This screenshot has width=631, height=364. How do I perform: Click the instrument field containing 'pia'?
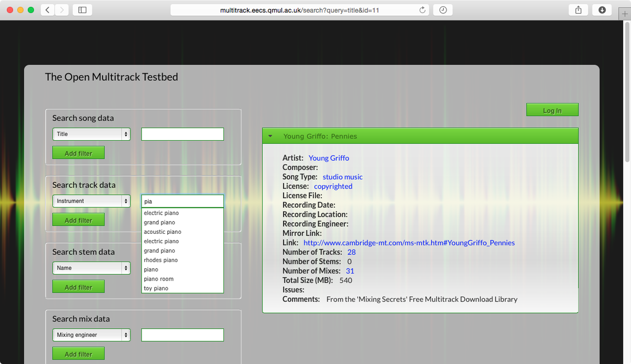182,201
